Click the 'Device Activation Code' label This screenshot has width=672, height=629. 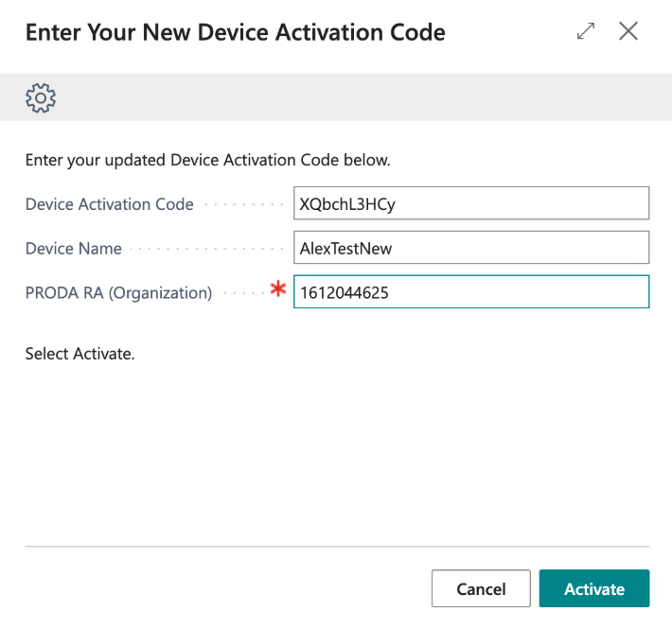point(109,204)
